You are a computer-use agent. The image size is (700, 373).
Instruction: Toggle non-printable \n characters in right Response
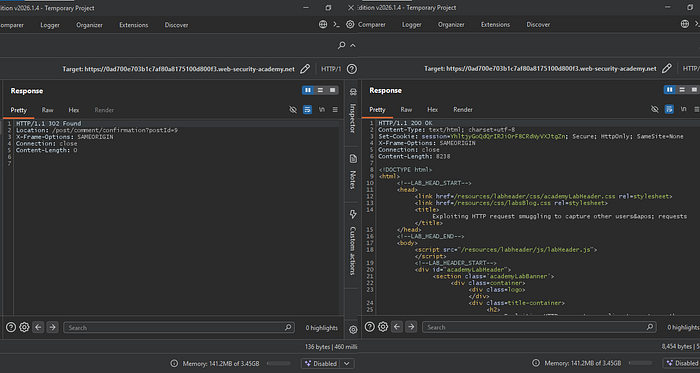pos(683,109)
